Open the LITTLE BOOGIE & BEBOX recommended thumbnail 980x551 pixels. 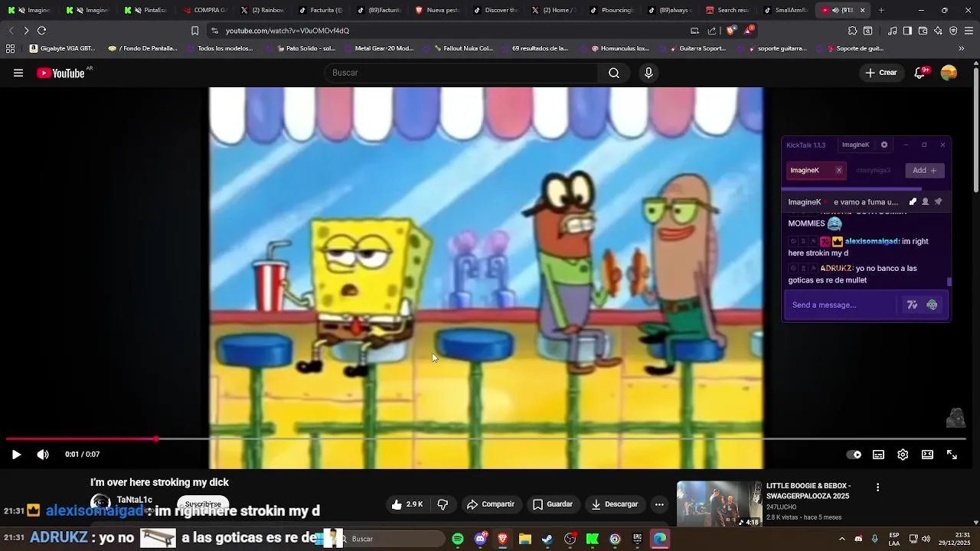point(719,504)
